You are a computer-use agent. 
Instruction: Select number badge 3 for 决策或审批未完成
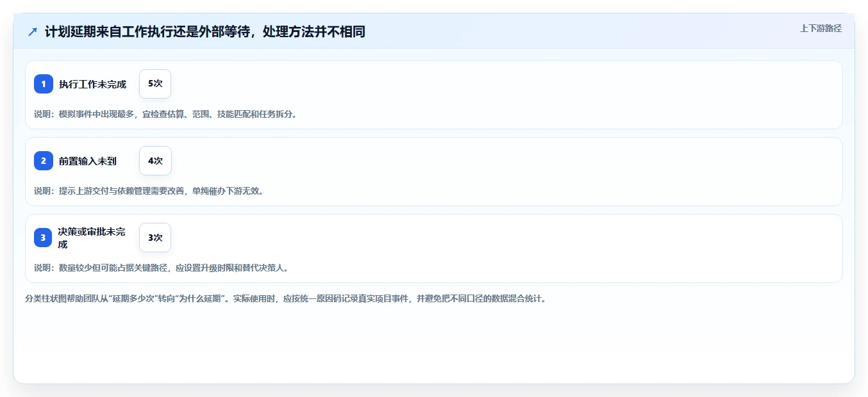44,238
